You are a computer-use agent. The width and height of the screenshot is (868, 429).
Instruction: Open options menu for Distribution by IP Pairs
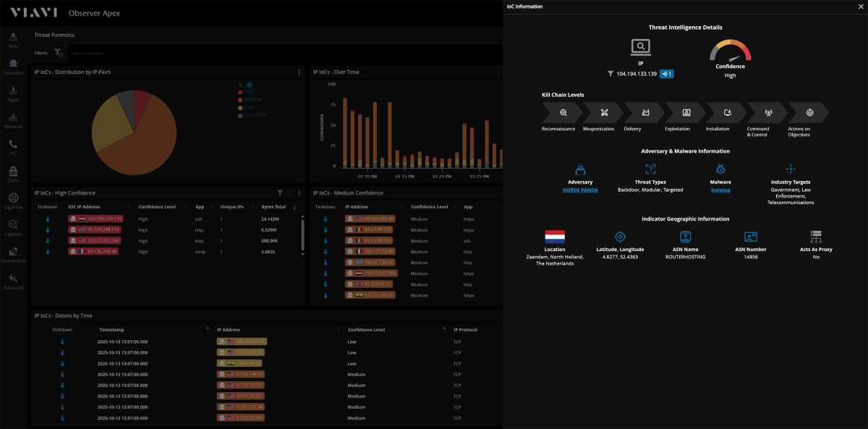(299, 72)
